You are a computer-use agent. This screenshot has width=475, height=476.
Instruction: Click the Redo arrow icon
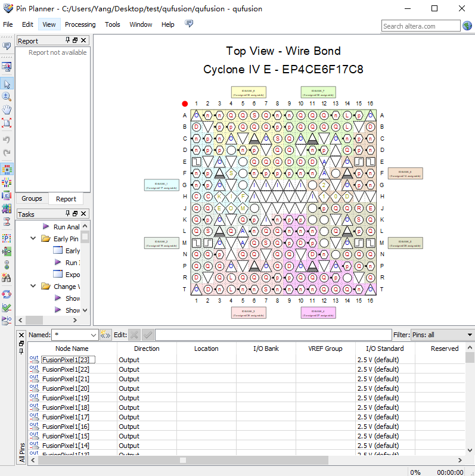point(7,153)
